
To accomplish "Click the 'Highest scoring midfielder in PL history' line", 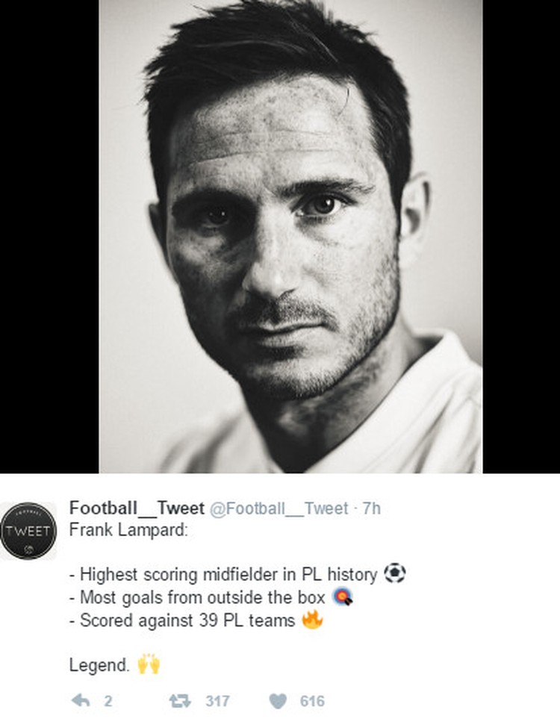I will point(223,574).
